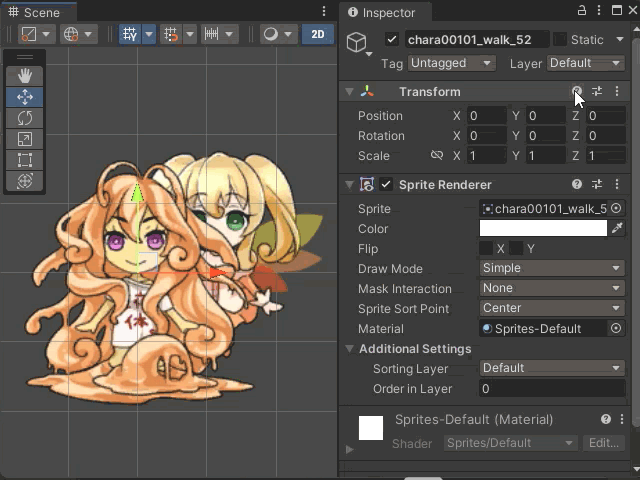This screenshot has width=640, height=480.
Task: Open the Scene tab options menu
Action: [x=324, y=11]
